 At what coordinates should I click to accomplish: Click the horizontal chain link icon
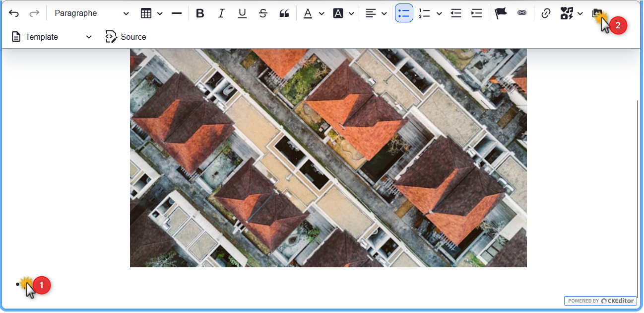click(x=522, y=13)
